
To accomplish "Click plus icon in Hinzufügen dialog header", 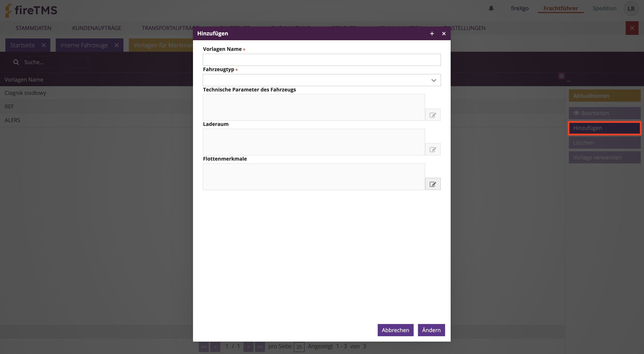I will coord(432,33).
